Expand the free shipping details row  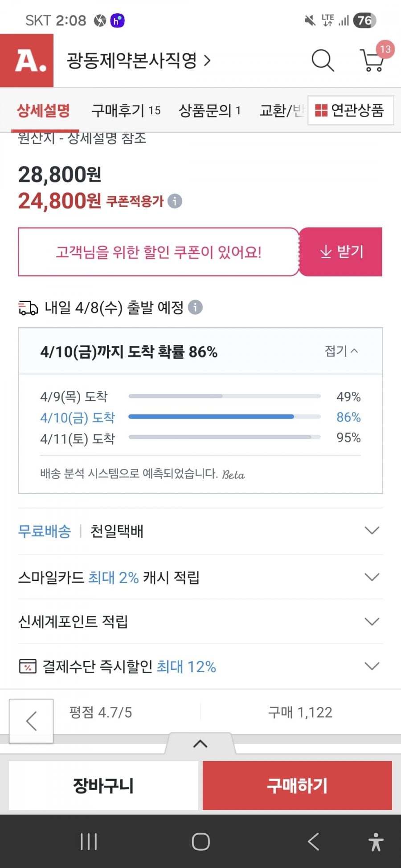372,531
